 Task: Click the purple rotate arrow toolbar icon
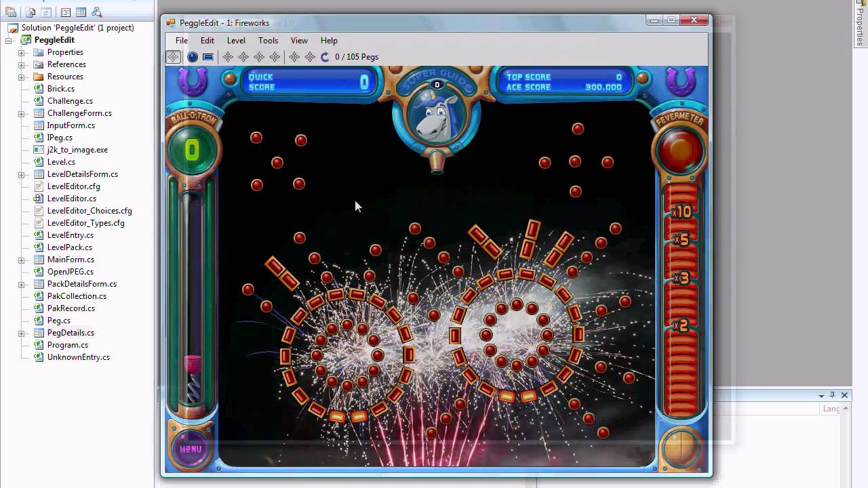point(325,57)
